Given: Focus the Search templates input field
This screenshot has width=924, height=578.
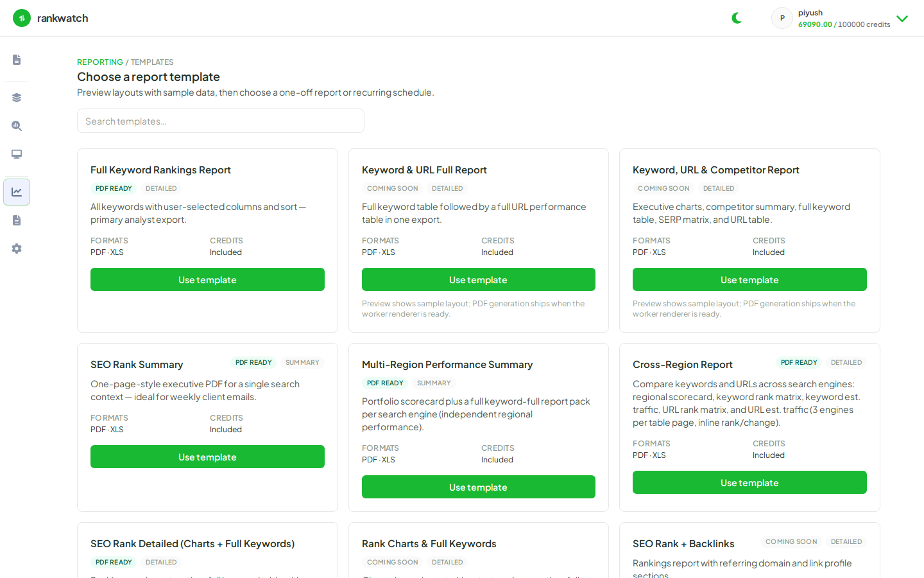Looking at the screenshot, I should pos(221,121).
